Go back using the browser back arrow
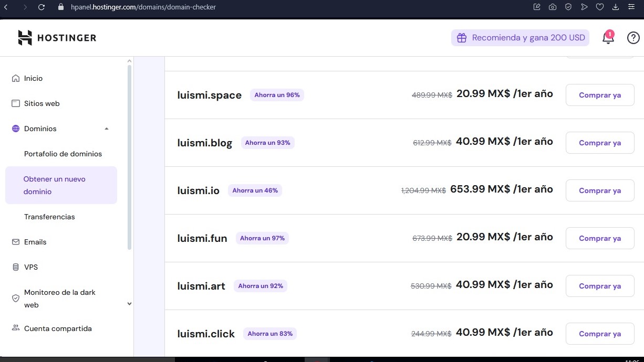Image resolution: width=644 pixels, height=362 pixels. click(x=5, y=7)
